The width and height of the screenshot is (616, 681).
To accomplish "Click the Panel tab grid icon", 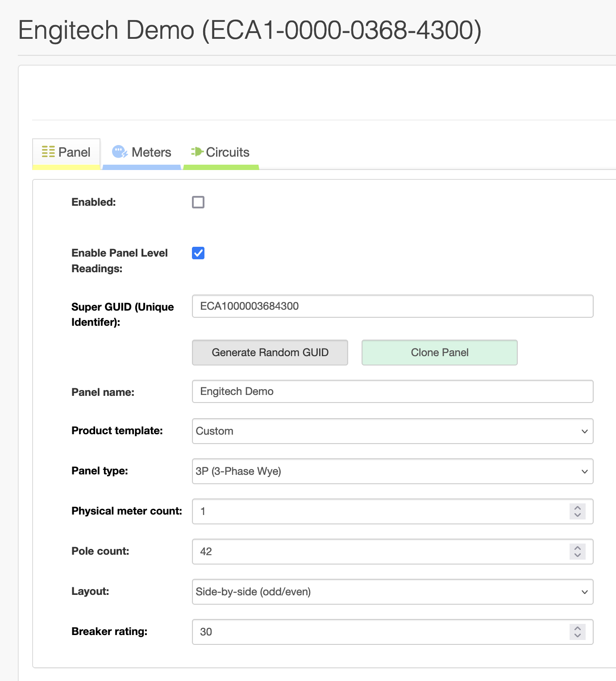I will pyautogui.click(x=48, y=152).
